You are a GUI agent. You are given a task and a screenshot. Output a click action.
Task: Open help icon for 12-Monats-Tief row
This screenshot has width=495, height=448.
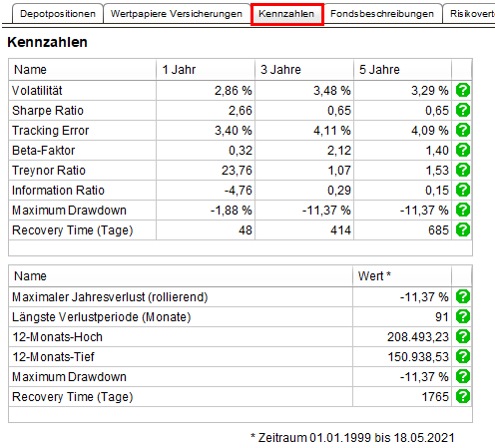click(463, 356)
